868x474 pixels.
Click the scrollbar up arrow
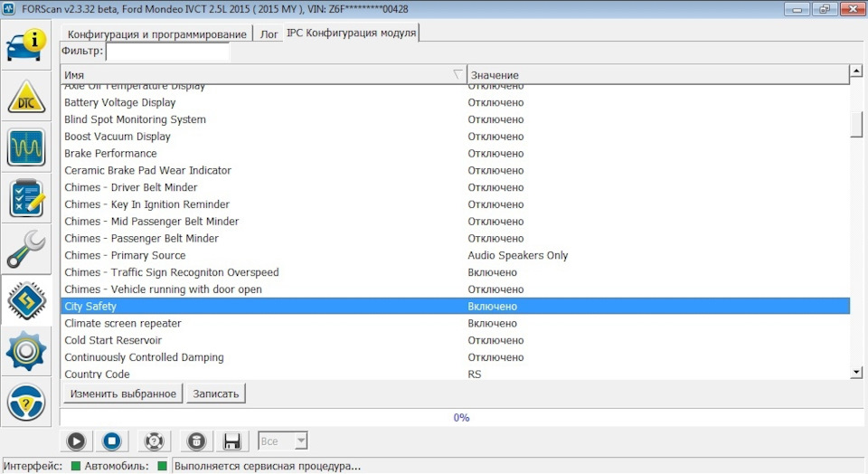(856, 71)
